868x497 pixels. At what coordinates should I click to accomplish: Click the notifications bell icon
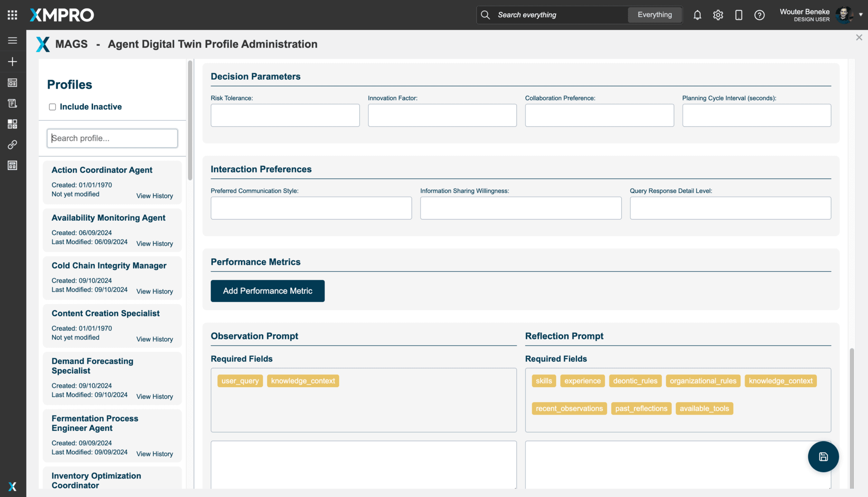coord(697,15)
